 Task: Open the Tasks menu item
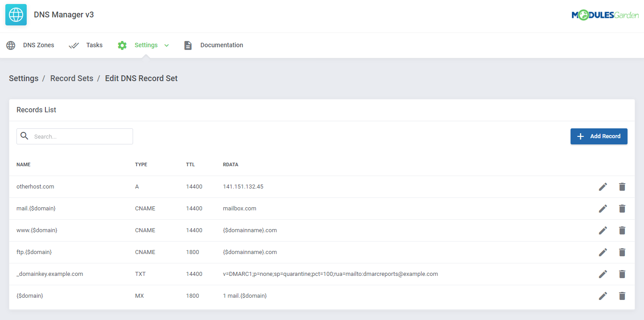(94, 45)
